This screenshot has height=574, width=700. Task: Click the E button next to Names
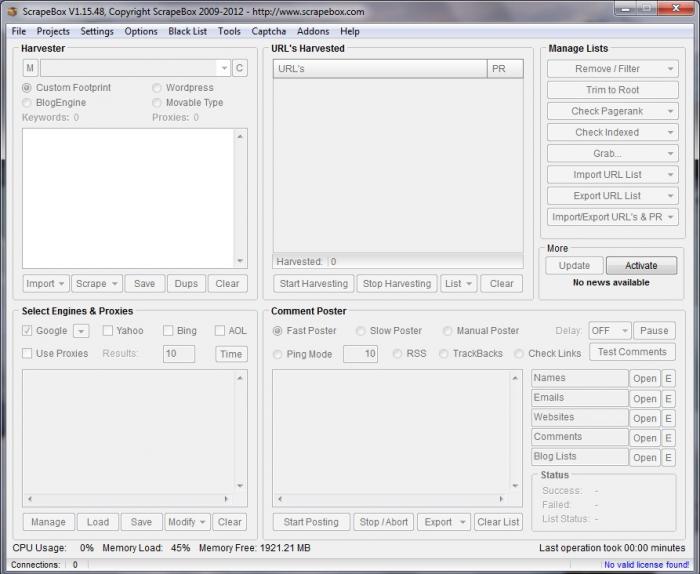(x=668, y=379)
